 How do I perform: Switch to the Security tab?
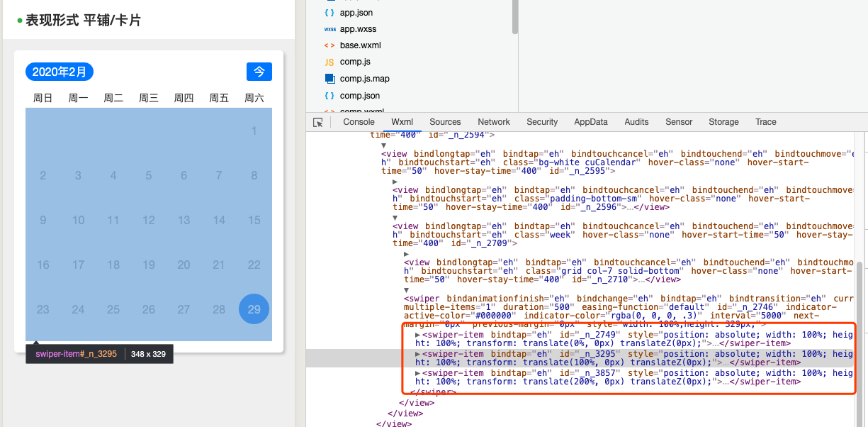(x=542, y=122)
